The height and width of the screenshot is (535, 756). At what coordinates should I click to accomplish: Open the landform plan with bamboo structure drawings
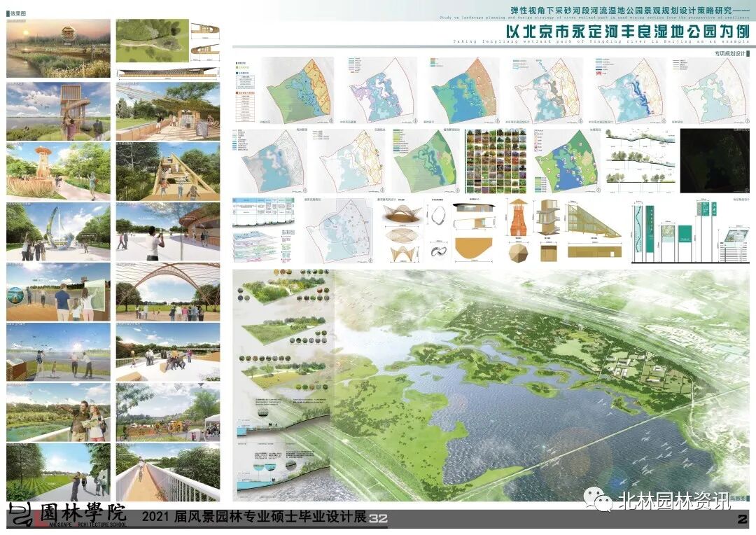(168, 48)
